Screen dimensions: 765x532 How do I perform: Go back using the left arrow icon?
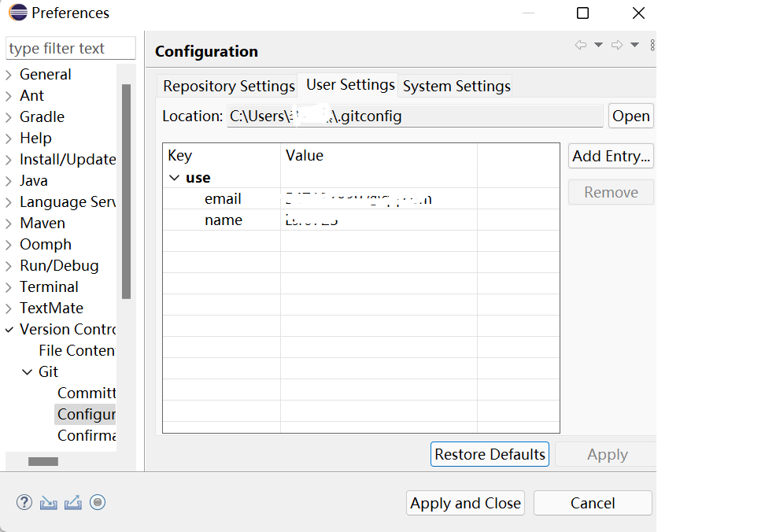coord(581,45)
